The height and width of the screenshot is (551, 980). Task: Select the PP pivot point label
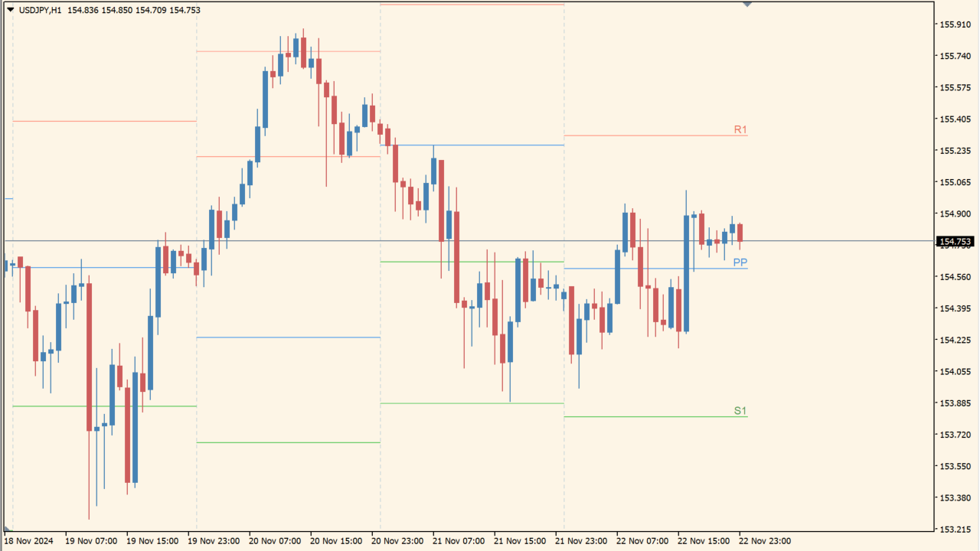tap(740, 262)
